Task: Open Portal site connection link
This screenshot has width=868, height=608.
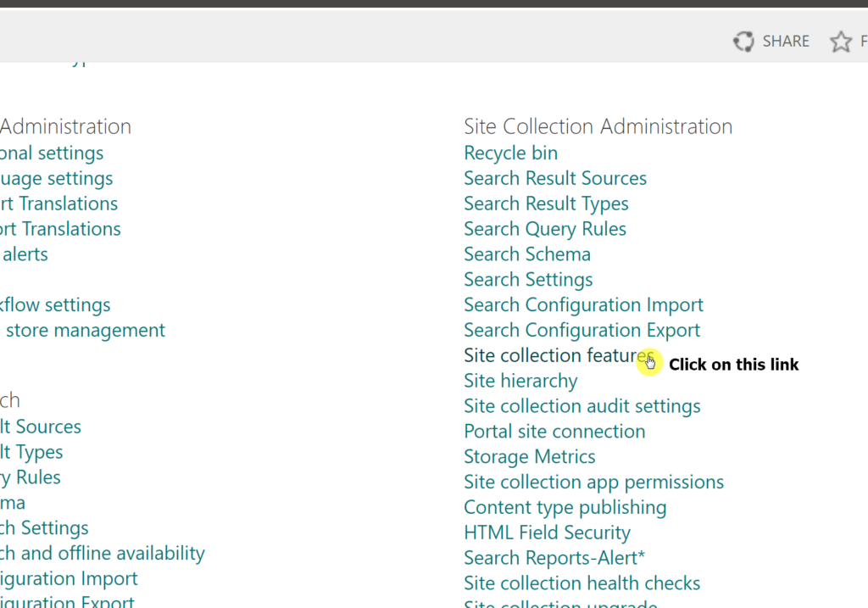Action: point(554,432)
